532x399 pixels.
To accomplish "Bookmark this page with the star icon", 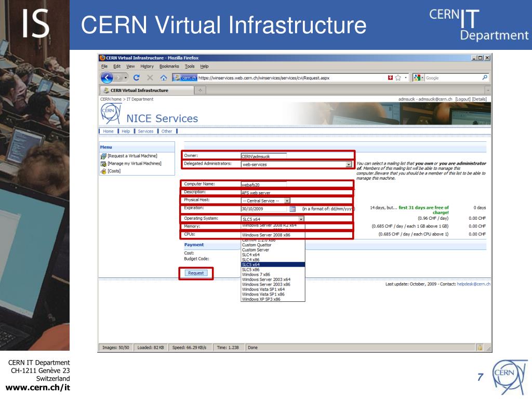I will [x=398, y=78].
